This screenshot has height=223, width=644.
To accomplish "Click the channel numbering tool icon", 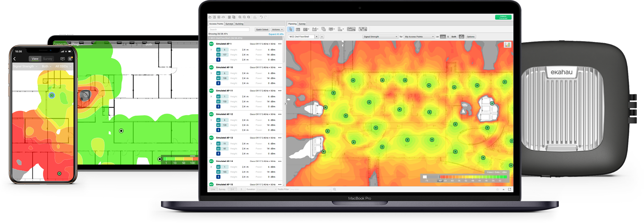I will tap(363, 29).
